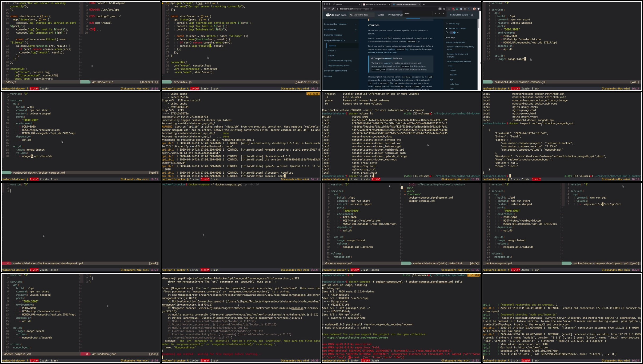
Task: Close the find-in-page bar
Action: (443, 14)
